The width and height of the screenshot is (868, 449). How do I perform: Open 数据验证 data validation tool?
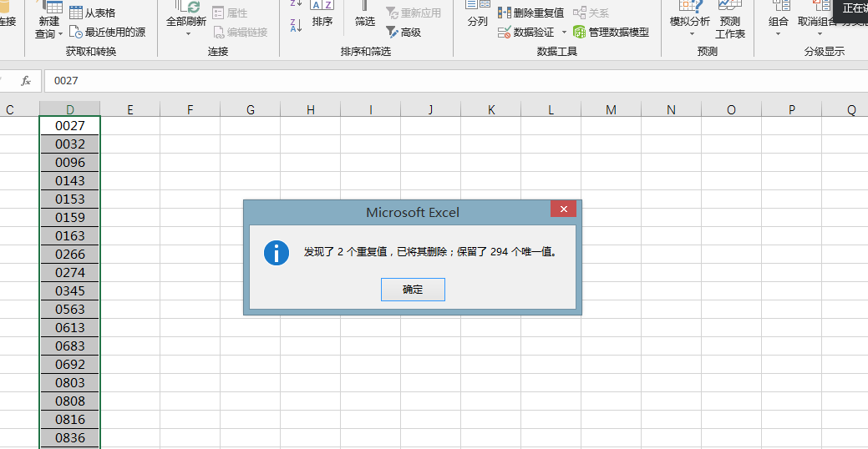[525, 33]
